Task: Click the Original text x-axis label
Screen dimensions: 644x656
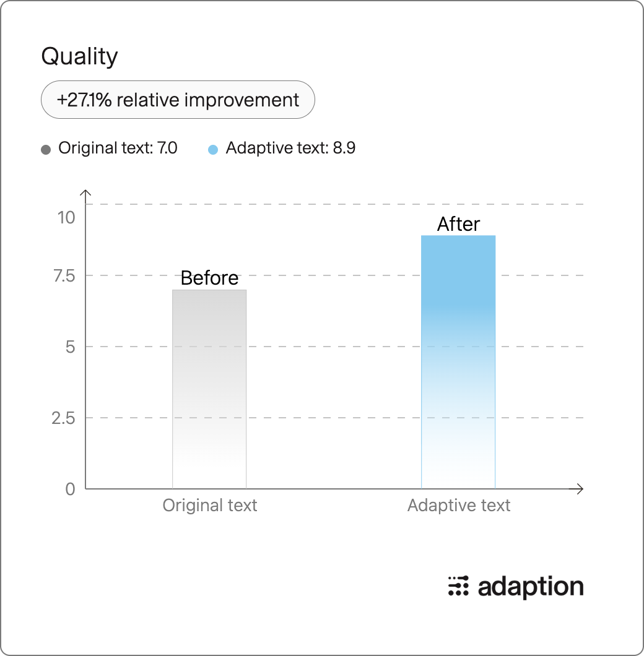Action: [x=209, y=506]
